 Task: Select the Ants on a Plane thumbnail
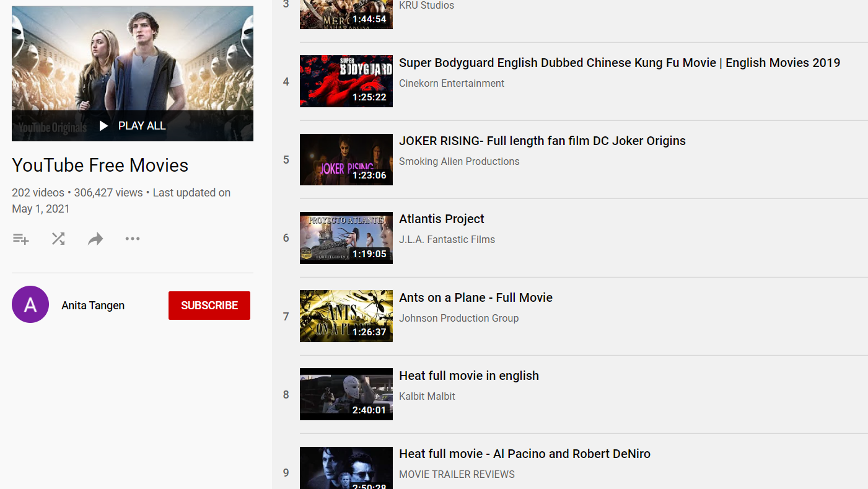pyautogui.click(x=346, y=316)
